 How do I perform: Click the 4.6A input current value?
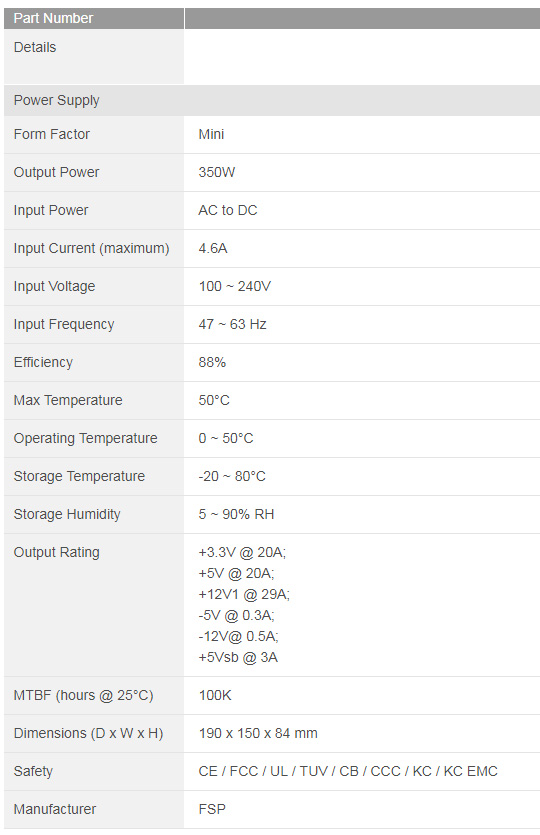[x=212, y=248]
